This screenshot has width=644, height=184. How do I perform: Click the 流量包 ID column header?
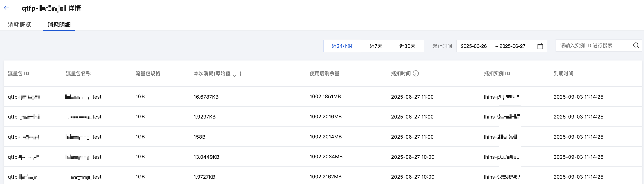19,73
